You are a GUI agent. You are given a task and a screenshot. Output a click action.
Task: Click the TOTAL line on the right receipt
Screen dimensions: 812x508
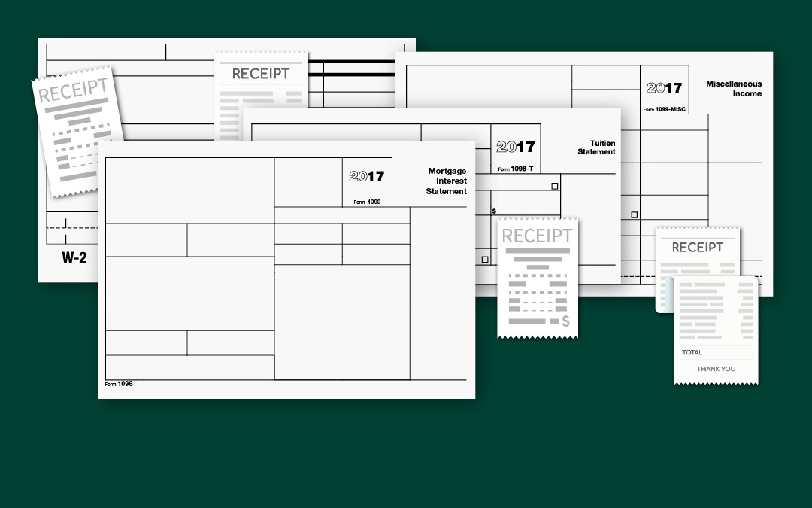693,352
